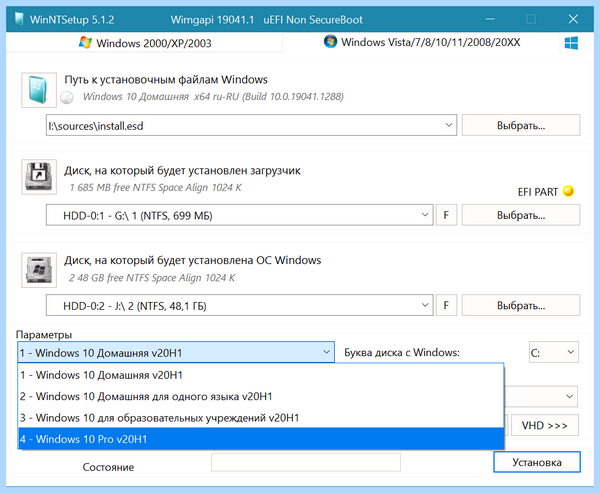The image size is (600, 493).
Task: Click the yellow EFI PART status indicator
Action: tap(569, 191)
